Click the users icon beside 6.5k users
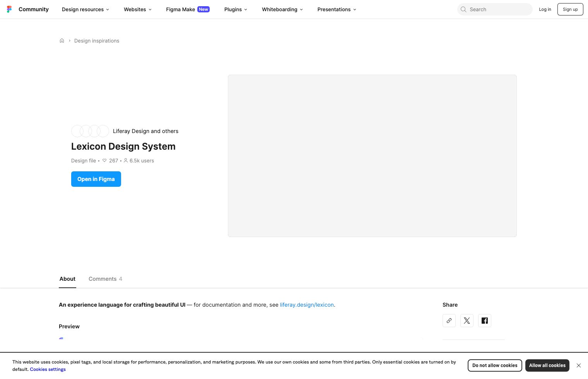The width and height of the screenshot is (588, 379). [x=126, y=160]
